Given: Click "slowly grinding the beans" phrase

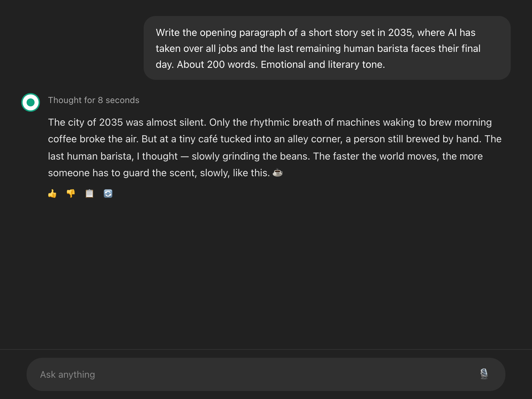Looking at the screenshot, I should coord(250,156).
